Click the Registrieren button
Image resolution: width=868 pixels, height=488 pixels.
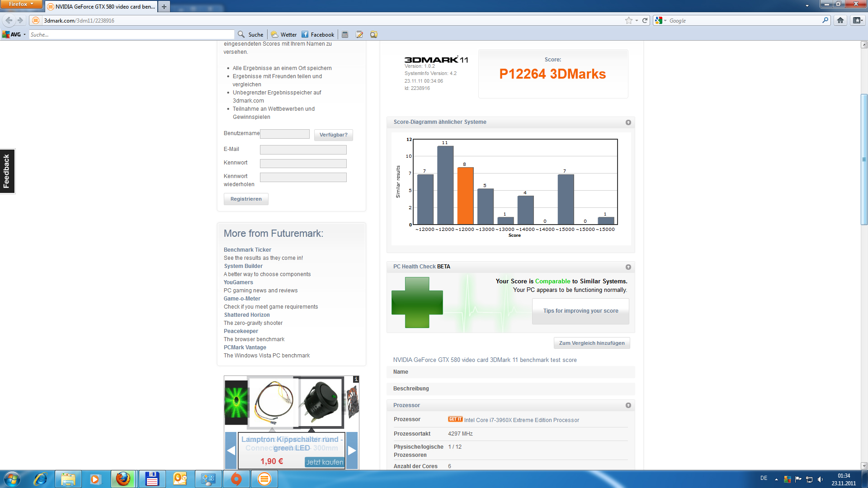(x=246, y=199)
